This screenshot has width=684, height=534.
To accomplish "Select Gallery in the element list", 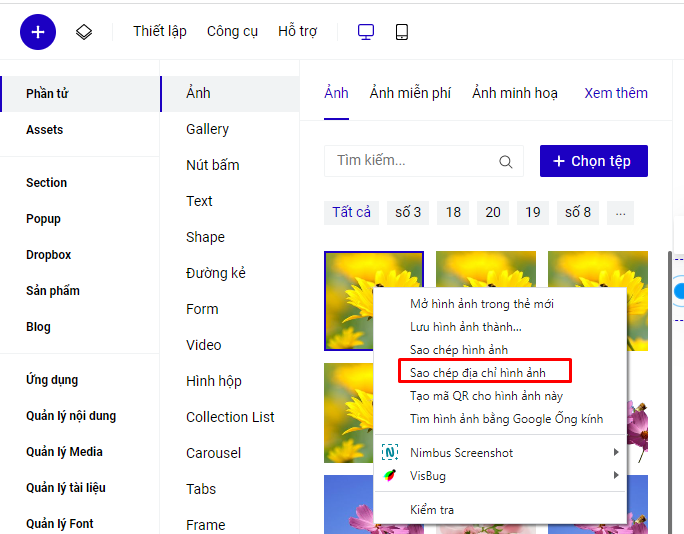I will pos(207,129).
